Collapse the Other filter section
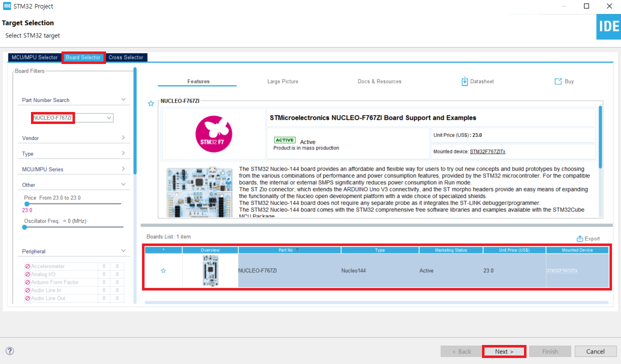This screenshot has width=621, height=364. pos(123,184)
